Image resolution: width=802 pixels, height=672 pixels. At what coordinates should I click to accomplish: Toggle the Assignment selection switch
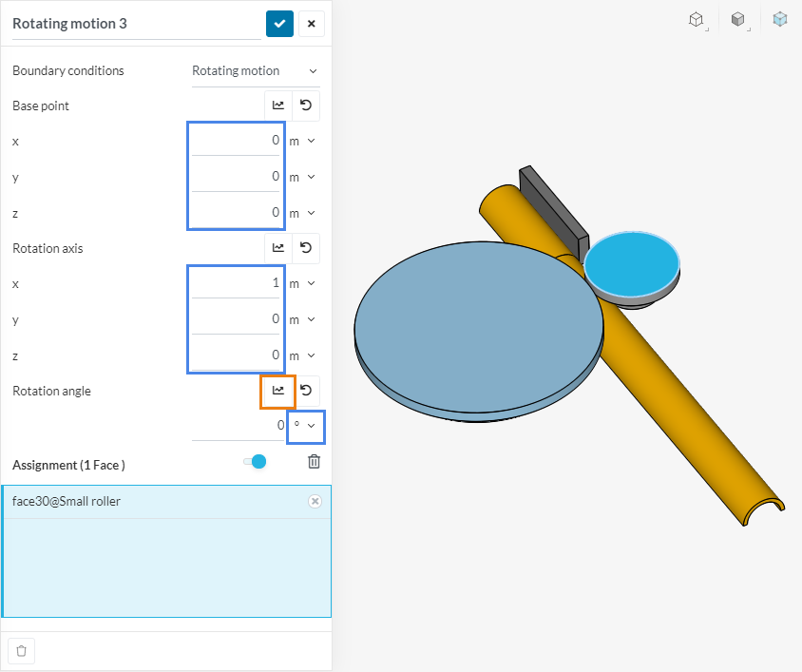point(255,462)
